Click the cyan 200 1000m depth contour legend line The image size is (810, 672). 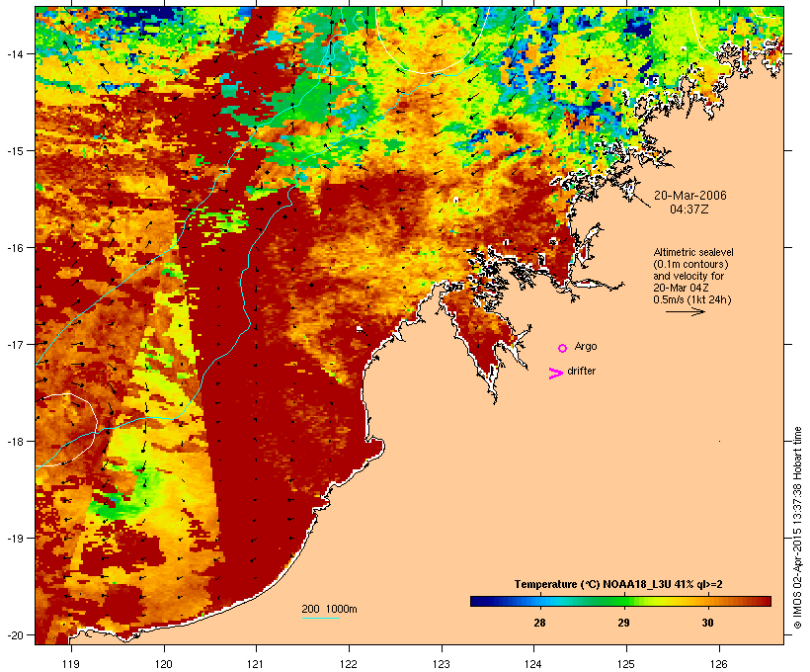(320, 618)
